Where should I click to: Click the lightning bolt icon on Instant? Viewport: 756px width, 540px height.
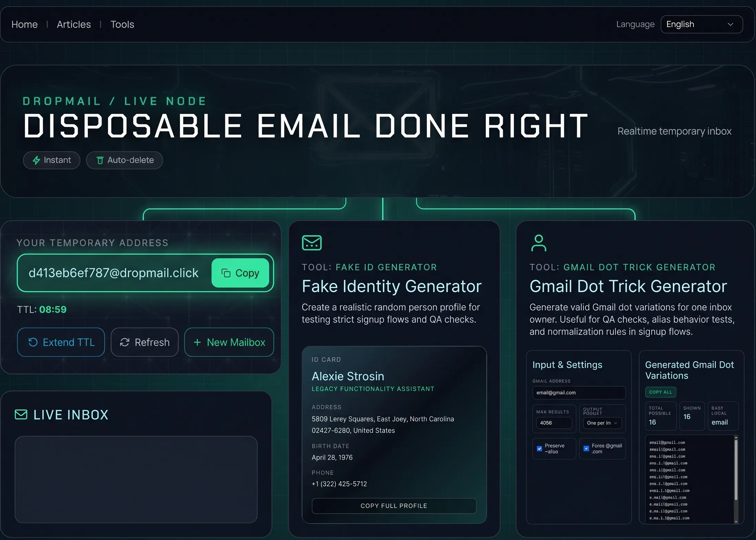click(x=36, y=160)
